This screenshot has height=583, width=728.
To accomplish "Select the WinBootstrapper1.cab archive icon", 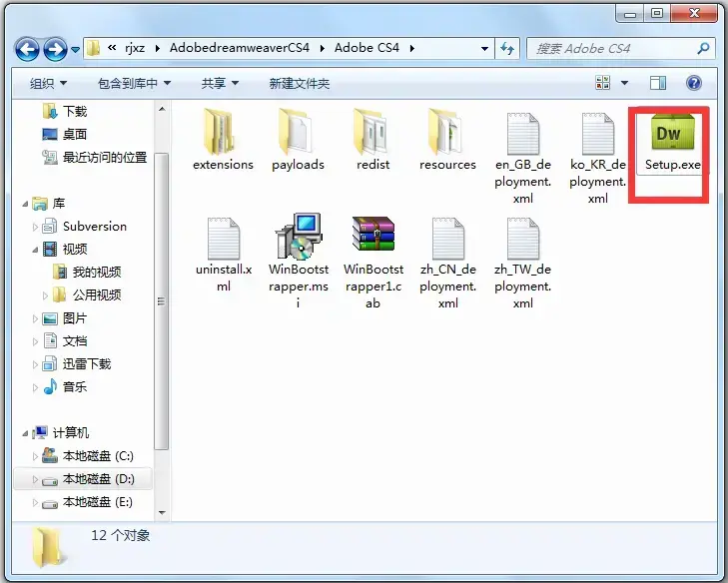I will click(373, 234).
